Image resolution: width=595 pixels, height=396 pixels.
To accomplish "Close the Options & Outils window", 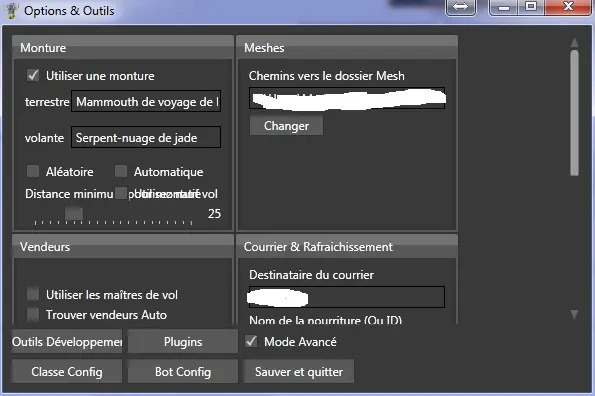I will point(568,7).
